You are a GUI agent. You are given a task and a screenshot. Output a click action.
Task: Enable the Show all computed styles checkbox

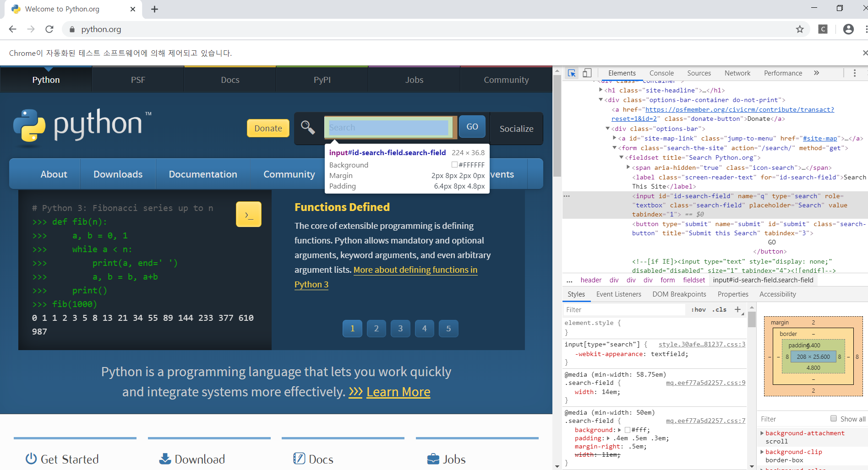tap(834, 419)
